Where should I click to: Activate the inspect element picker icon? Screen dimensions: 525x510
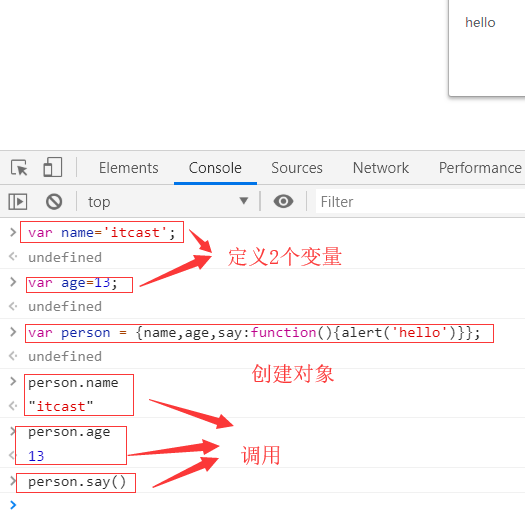[x=19, y=168]
